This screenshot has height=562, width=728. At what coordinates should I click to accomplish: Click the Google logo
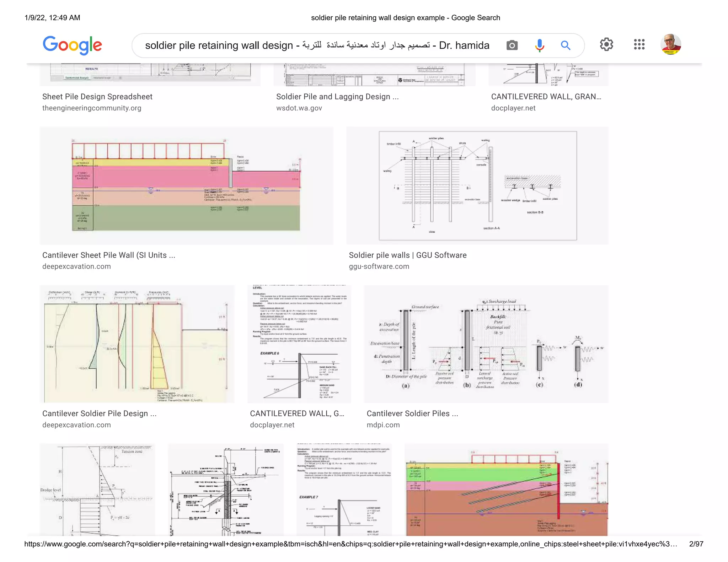click(x=72, y=45)
